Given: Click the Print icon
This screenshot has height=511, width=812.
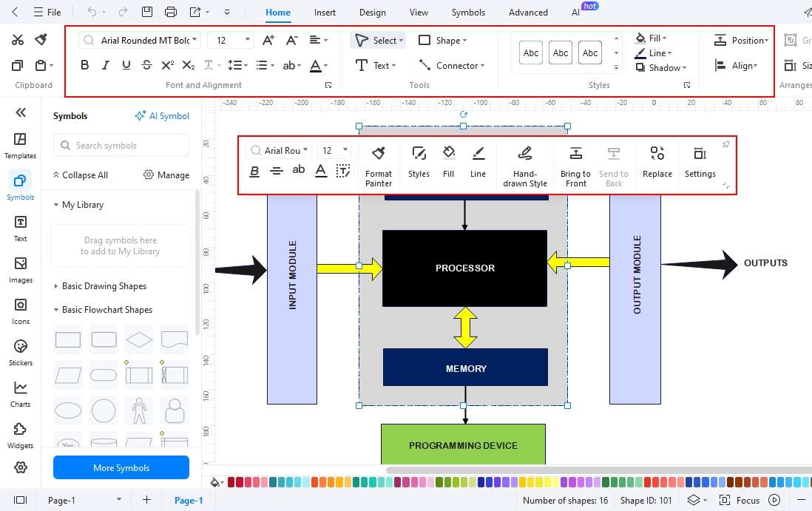Looking at the screenshot, I should (170, 12).
